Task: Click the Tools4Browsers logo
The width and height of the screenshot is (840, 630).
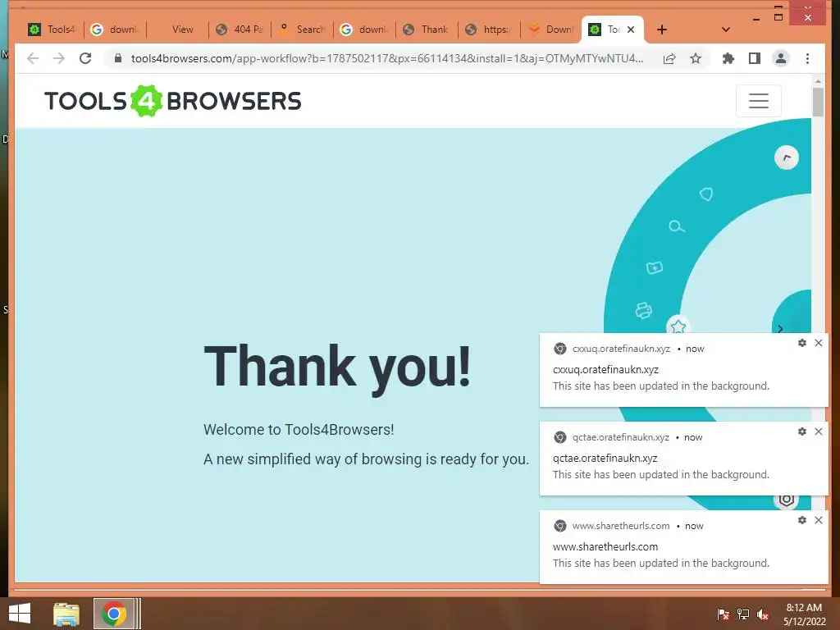Action: pos(172,101)
